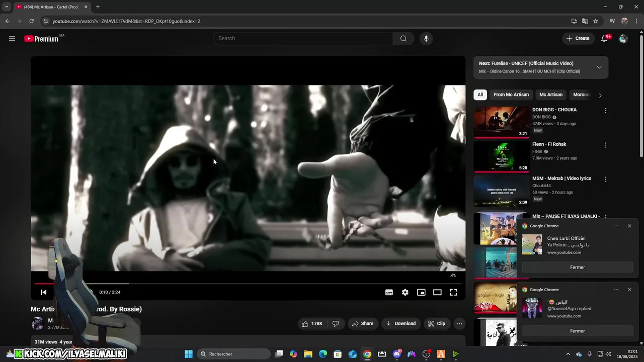
Task: Click the search magnifier button
Action: pyautogui.click(x=404, y=38)
